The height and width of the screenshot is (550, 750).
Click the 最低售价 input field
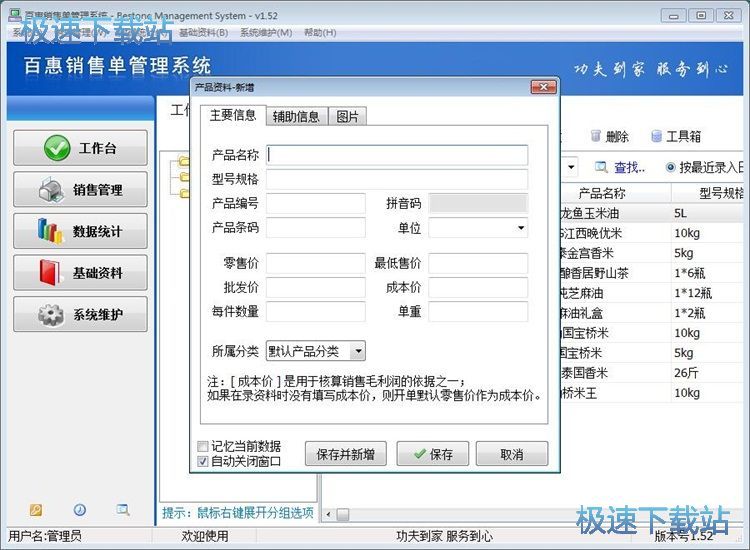click(x=478, y=263)
